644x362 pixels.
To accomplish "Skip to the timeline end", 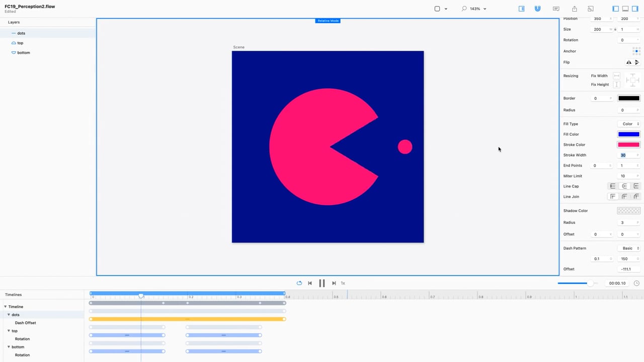I will click(x=334, y=283).
